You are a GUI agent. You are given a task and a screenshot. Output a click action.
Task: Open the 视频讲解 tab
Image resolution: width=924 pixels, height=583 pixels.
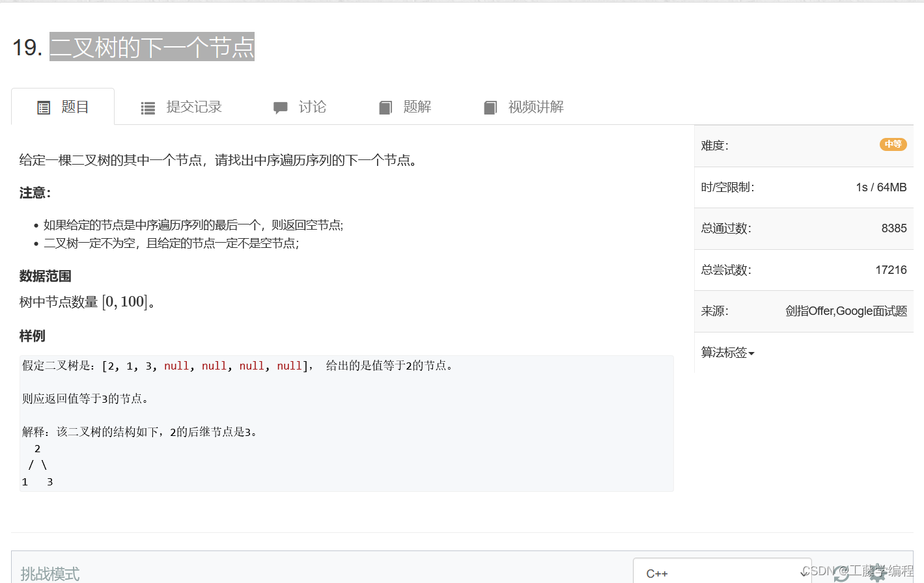pyautogui.click(x=534, y=107)
